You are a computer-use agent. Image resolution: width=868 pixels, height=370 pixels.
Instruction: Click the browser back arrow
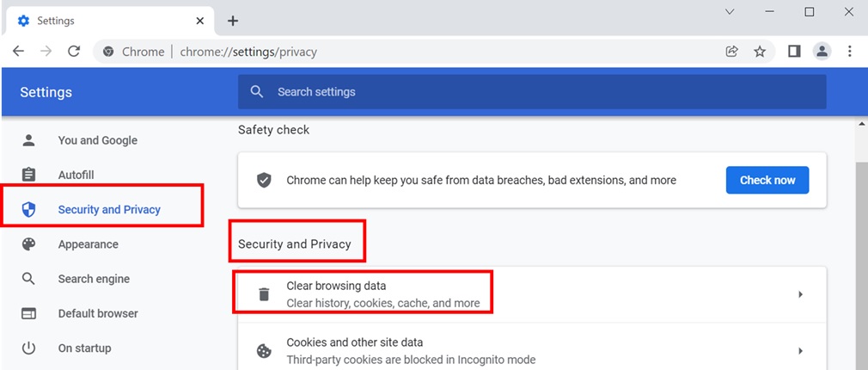(18, 52)
